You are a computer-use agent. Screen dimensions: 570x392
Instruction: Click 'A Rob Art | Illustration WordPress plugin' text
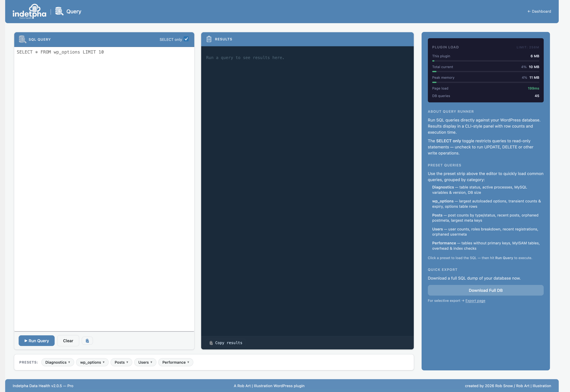(269, 386)
